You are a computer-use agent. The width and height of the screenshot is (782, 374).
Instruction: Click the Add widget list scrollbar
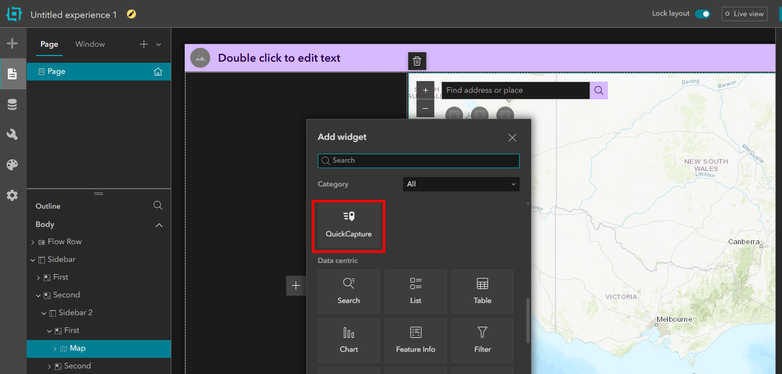tap(528, 321)
